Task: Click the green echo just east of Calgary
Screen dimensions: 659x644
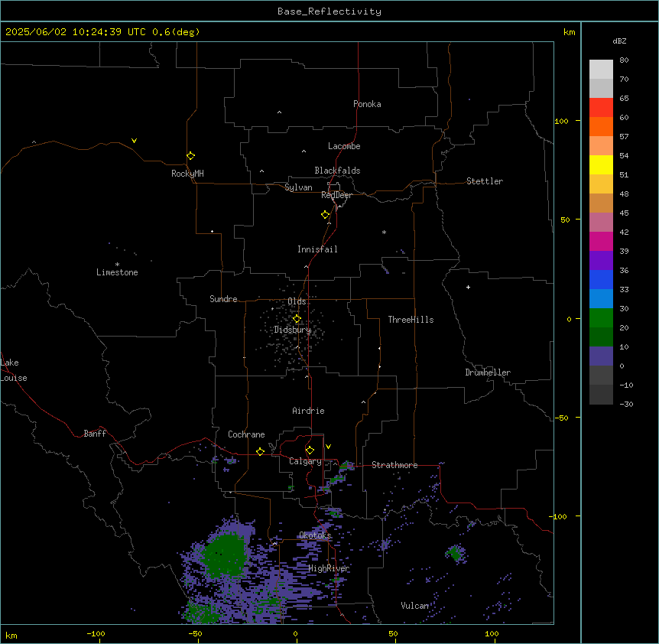Action: (346, 465)
